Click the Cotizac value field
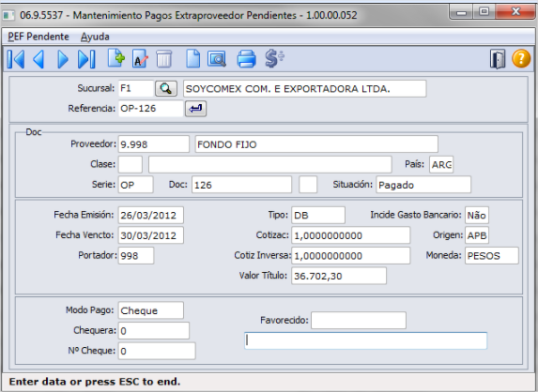Image resolution: width=538 pixels, height=392 pixels. [350, 235]
